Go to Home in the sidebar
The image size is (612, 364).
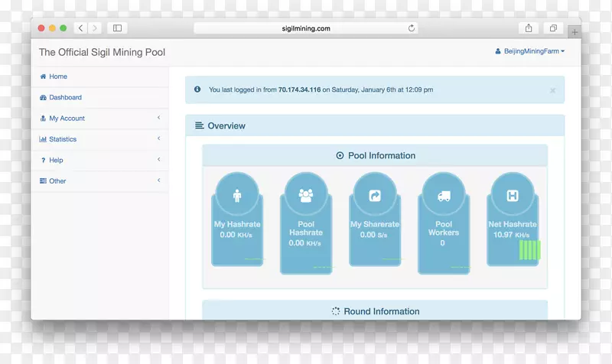click(100, 76)
